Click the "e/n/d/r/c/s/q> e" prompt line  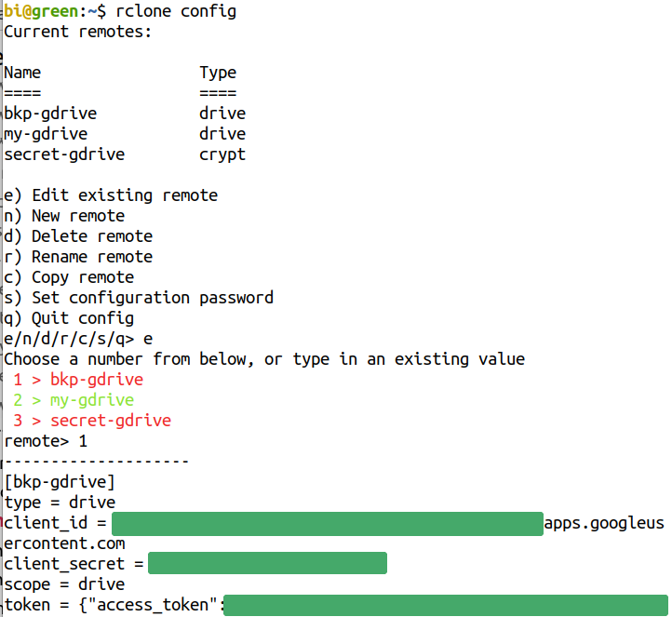click(x=78, y=339)
